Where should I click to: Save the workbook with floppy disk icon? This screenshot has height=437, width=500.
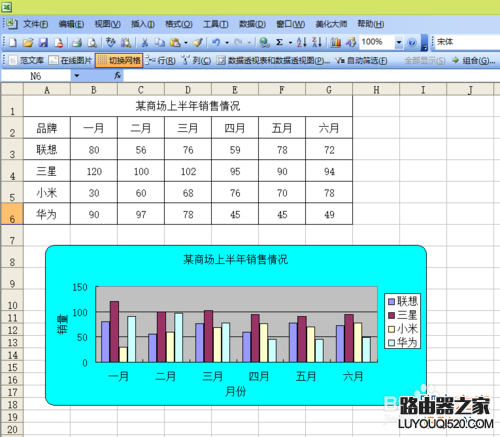click(43, 42)
